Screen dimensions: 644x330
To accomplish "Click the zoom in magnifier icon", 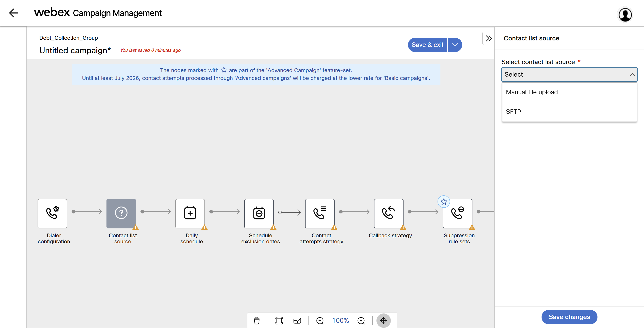I will tap(361, 320).
